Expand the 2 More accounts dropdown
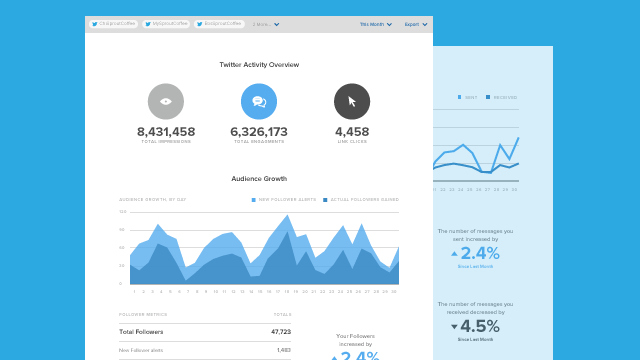 coord(266,24)
